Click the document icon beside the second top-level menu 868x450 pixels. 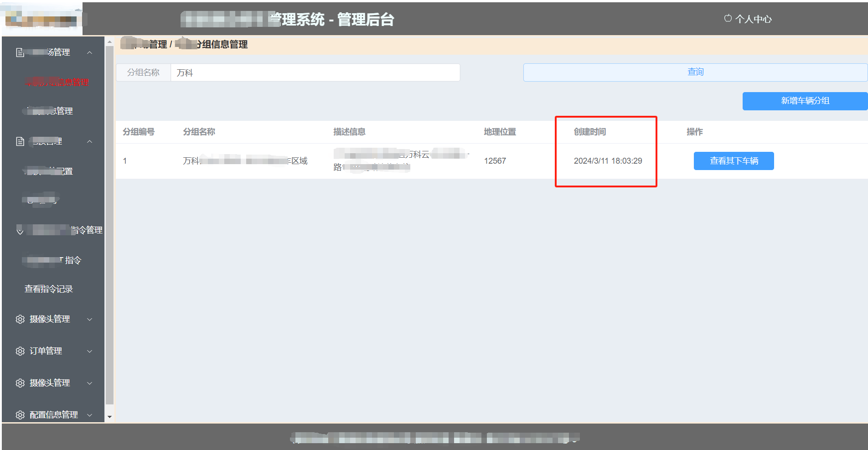(x=19, y=141)
